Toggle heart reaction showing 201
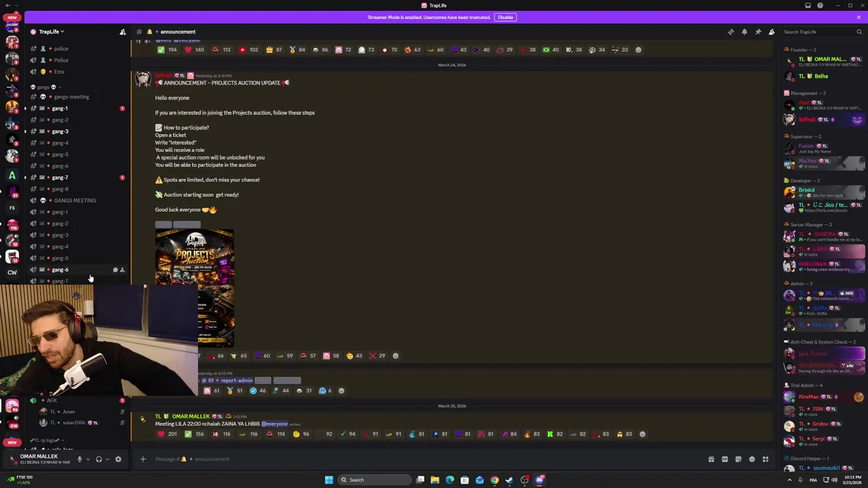The image size is (868, 488). [167, 434]
